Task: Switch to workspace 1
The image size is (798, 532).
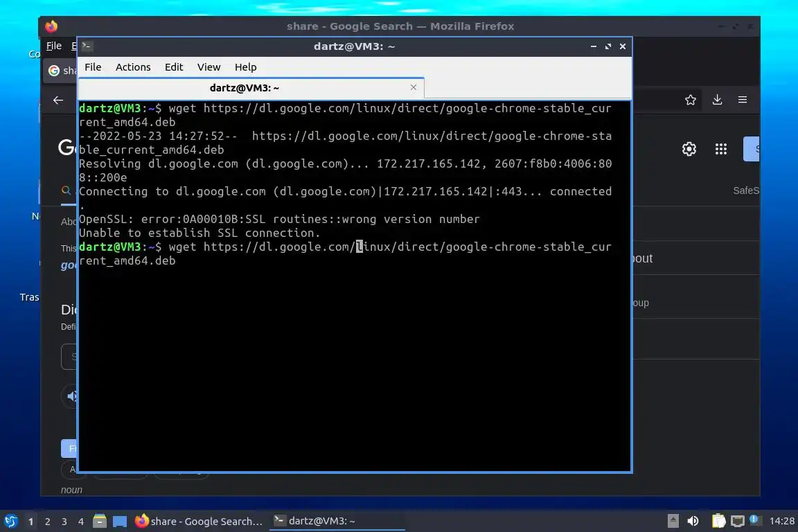Action: tap(30, 522)
